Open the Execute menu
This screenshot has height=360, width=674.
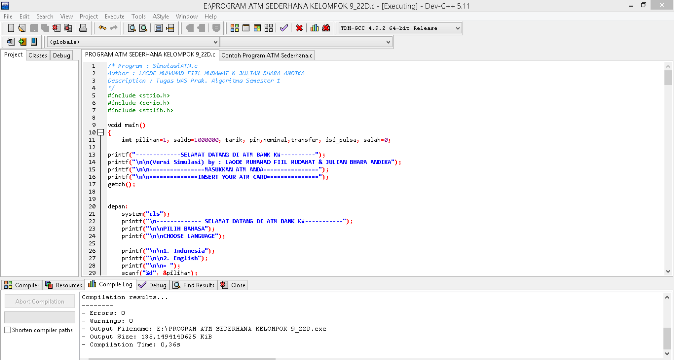(x=114, y=16)
